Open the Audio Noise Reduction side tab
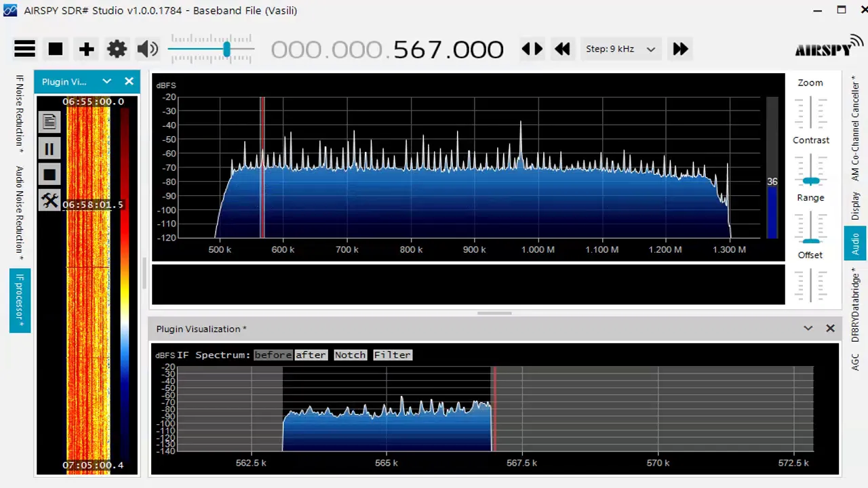Image resolution: width=868 pixels, height=488 pixels. [x=20, y=214]
